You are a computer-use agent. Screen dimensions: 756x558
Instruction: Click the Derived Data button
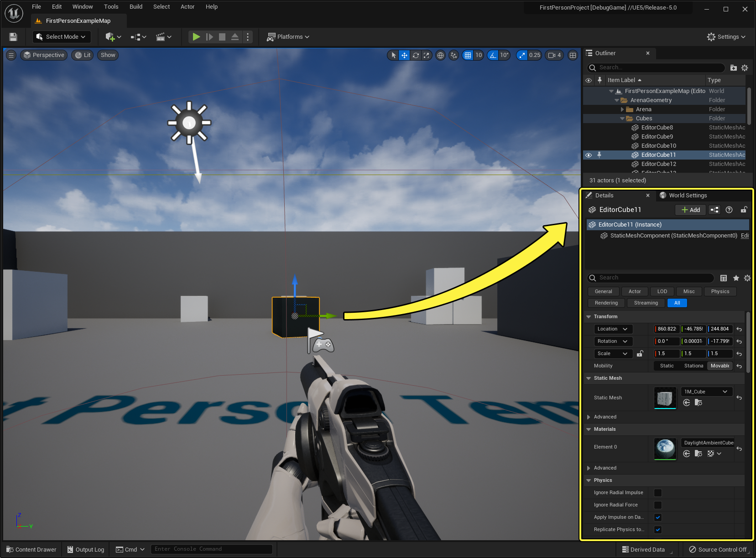(643, 549)
